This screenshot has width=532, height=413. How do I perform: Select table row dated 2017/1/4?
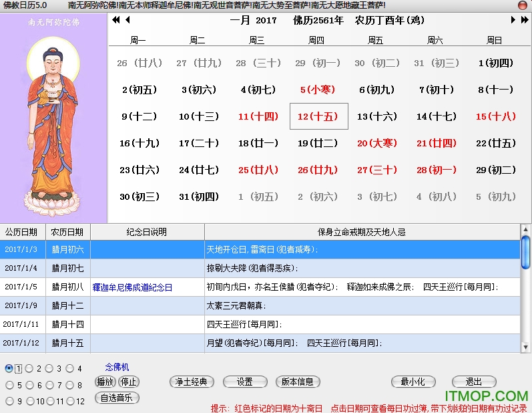click(x=260, y=268)
